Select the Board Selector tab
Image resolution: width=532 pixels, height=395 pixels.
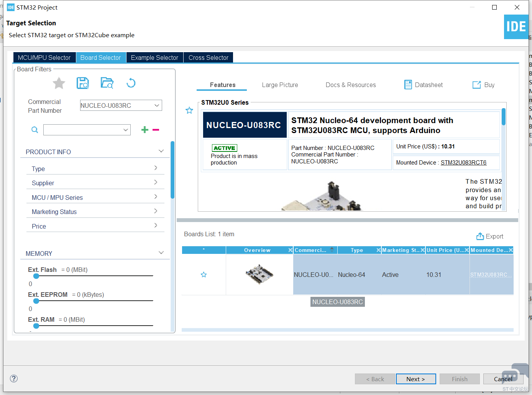coord(101,58)
